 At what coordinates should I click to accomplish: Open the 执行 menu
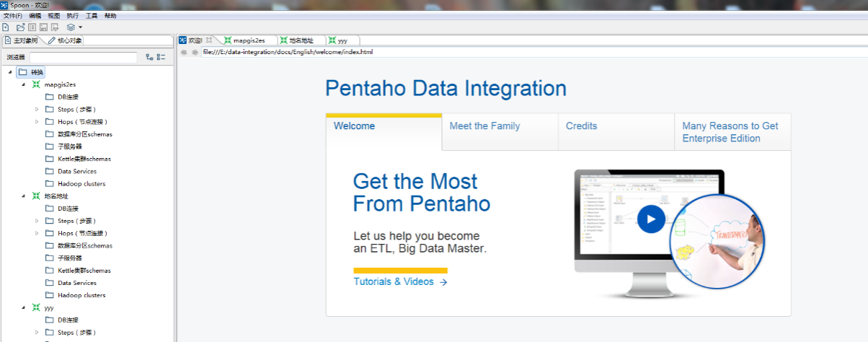[73, 15]
